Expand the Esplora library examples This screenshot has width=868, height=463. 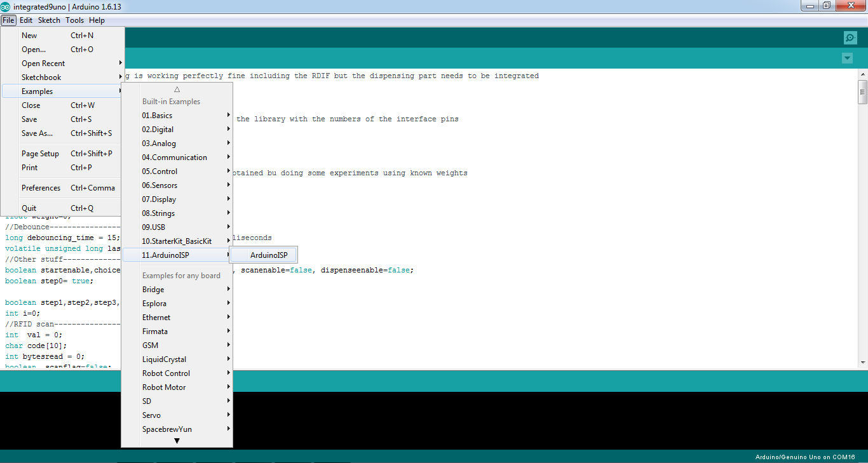click(x=177, y=304)
